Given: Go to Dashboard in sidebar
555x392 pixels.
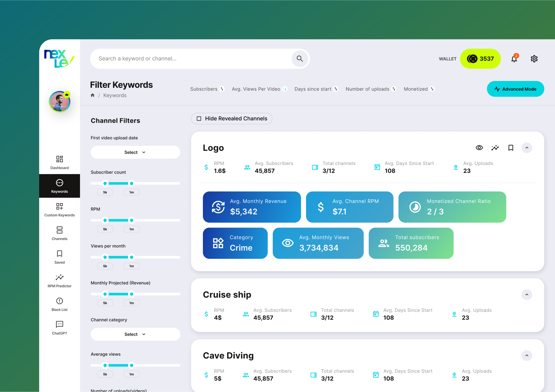Looking at the screenshot, I should (x=60, y=162).
